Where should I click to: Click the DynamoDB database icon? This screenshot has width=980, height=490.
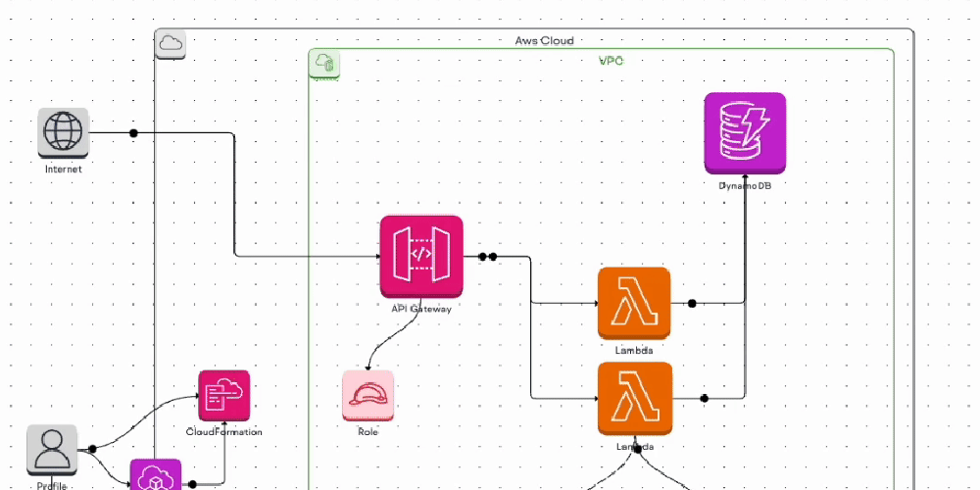(745, 133)
